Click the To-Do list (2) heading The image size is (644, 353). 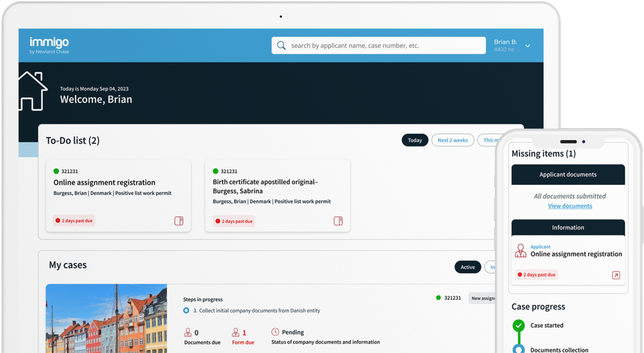73,140
